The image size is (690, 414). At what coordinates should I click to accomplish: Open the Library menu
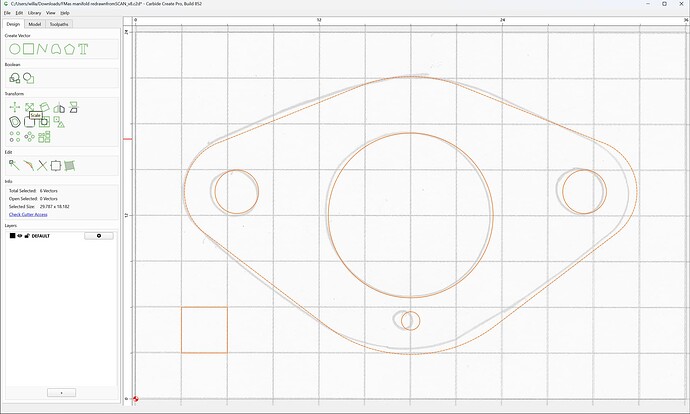coord(34,13)
